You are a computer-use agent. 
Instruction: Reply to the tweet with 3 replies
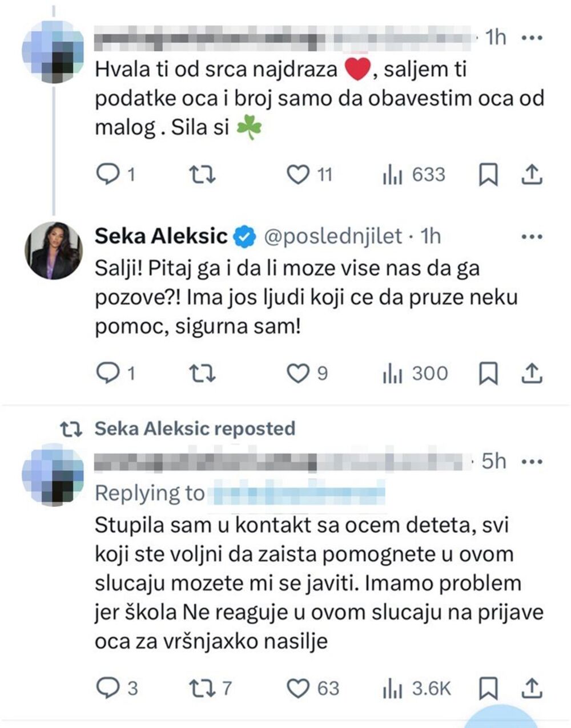coord(107,688)
